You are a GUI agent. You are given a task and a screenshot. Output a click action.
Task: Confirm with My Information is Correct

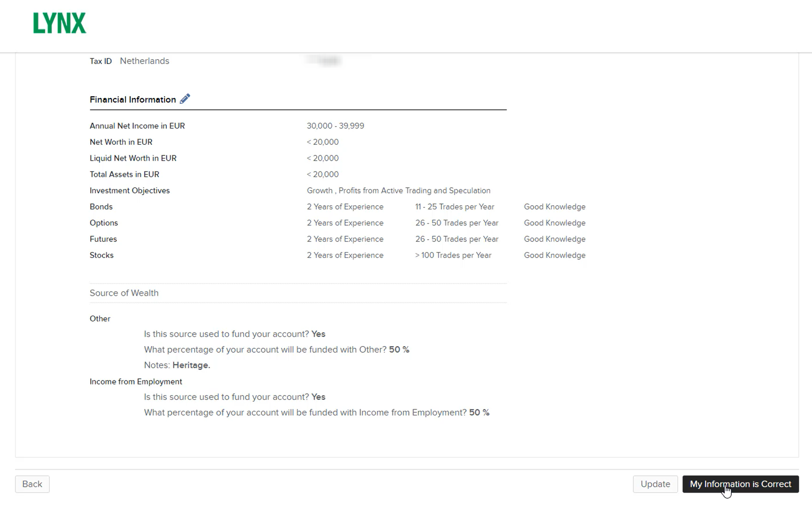tap(741, 484)
